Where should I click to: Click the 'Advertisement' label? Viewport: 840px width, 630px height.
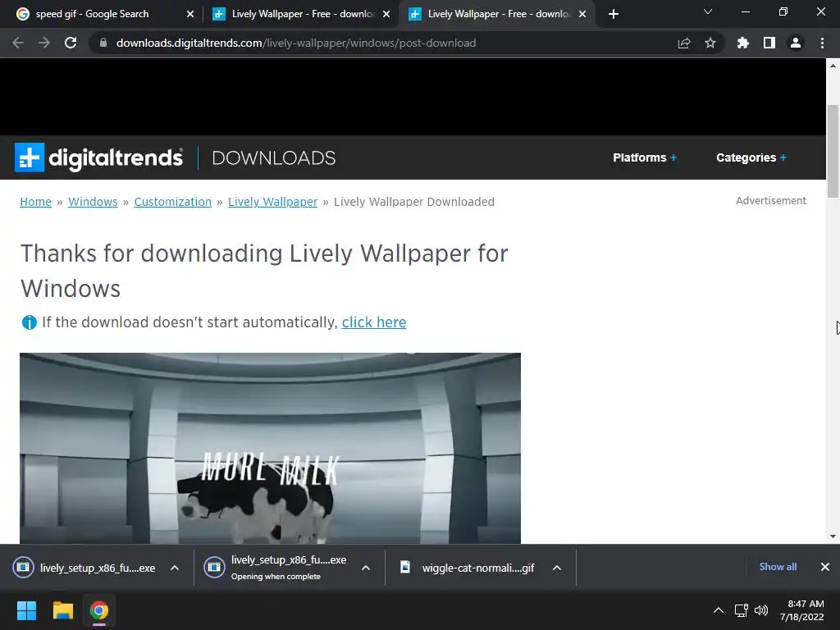(771, 200)
